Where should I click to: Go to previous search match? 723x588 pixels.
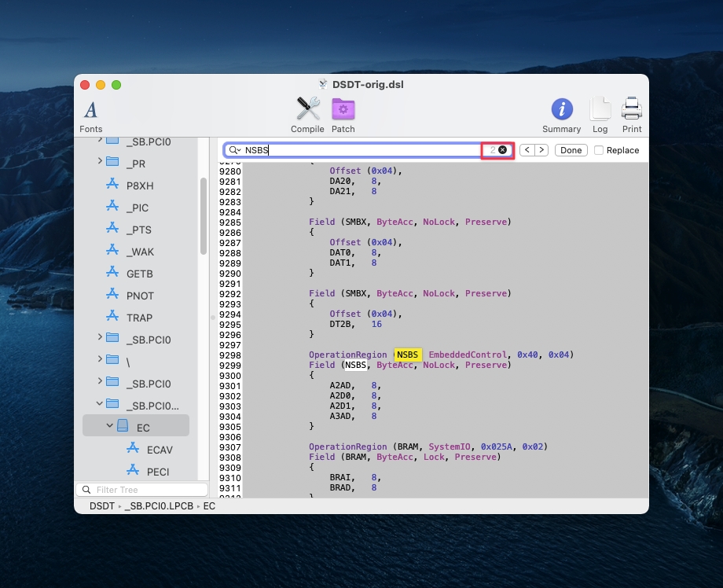[x=527, y=150]
